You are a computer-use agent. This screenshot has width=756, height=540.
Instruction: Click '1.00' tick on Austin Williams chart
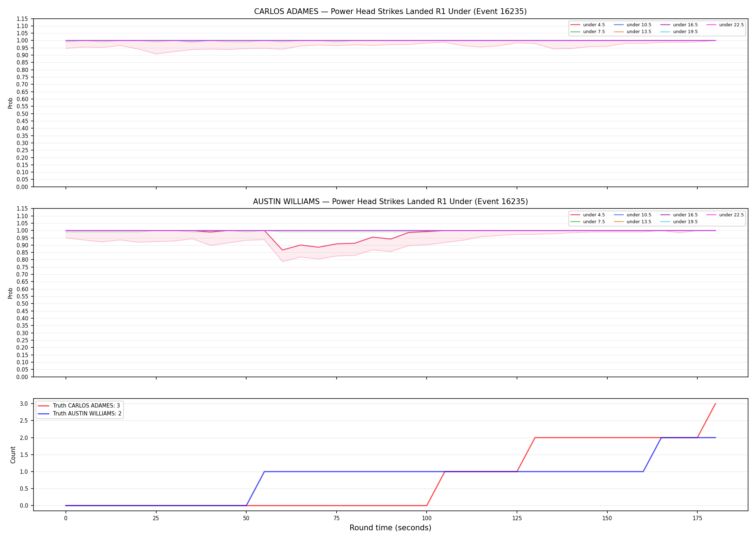[22, 231]
